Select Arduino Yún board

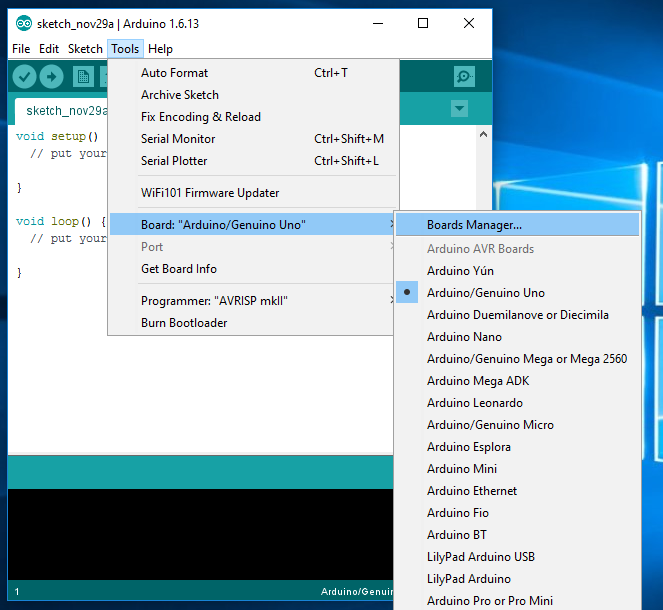coord(517,271)
